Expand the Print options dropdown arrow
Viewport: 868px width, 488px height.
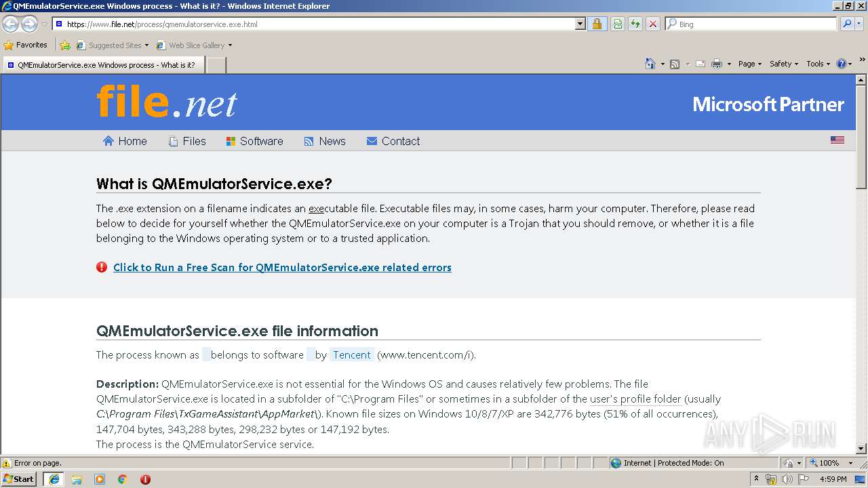pos(729,64)
